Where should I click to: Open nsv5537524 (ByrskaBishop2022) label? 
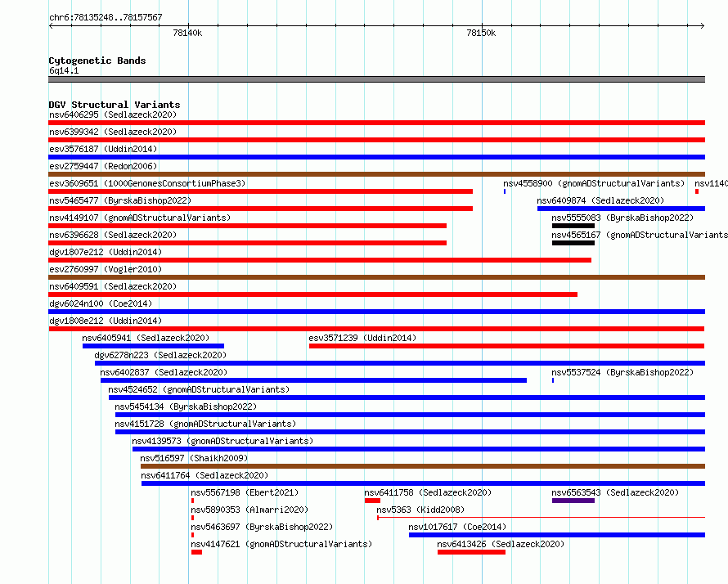pyautogui.click(x=622, y=372)
